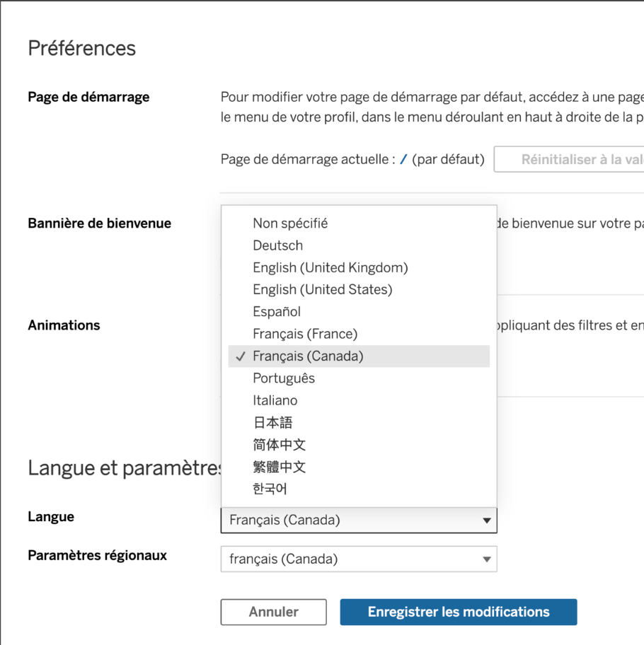Select "Non spécifié" language option
This screenshot has height=645, width=644.
click(290, 223)
